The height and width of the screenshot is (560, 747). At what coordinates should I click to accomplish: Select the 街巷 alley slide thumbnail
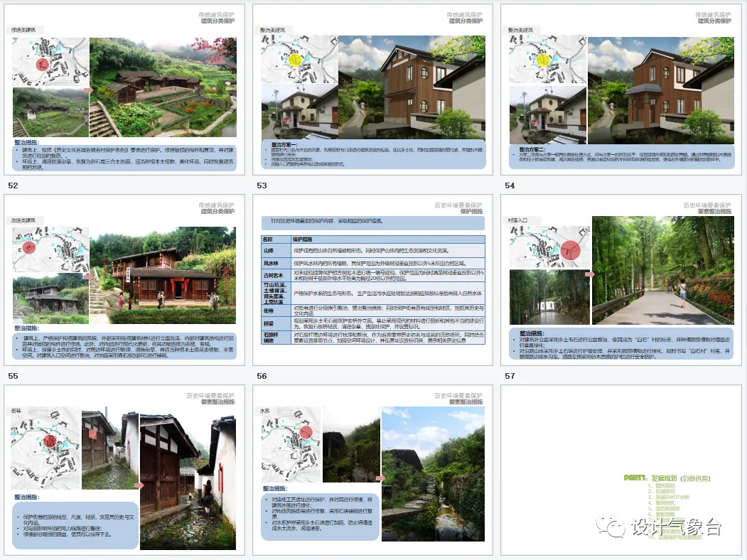pyautogui.click(x=124, y=470)
